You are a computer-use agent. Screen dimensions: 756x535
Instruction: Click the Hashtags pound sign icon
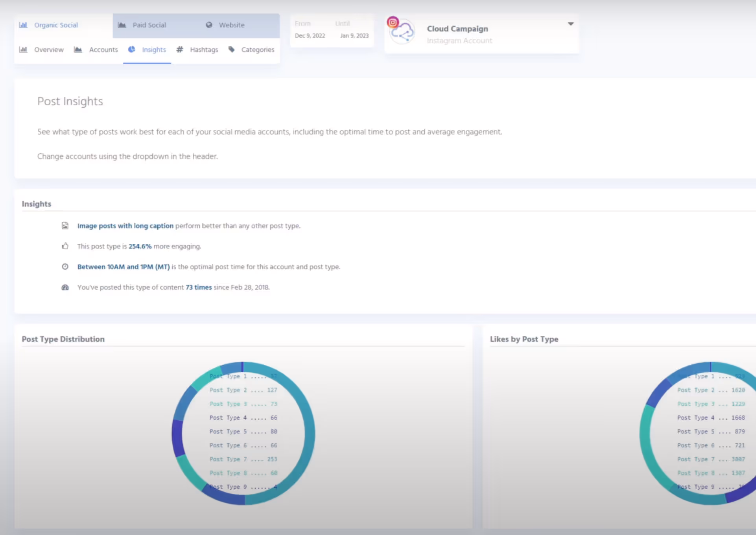pyautogui.click(x=180, y=50)
